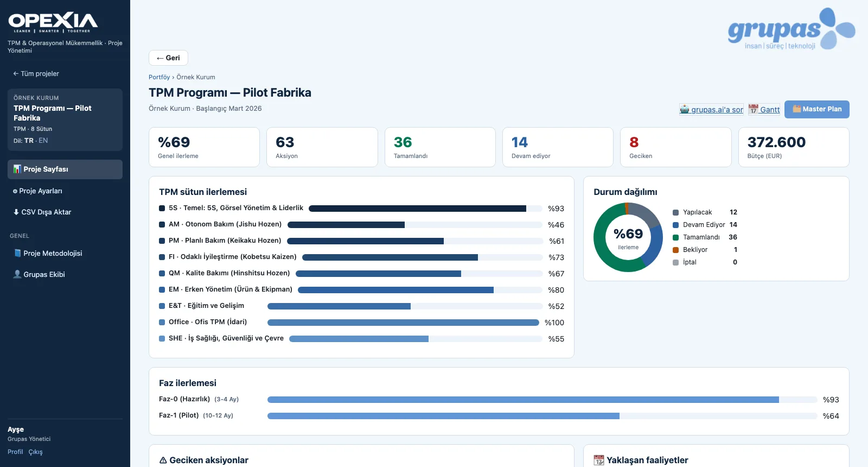
Task: Click the 5S pillar progress bar
Action: (425, 209)
